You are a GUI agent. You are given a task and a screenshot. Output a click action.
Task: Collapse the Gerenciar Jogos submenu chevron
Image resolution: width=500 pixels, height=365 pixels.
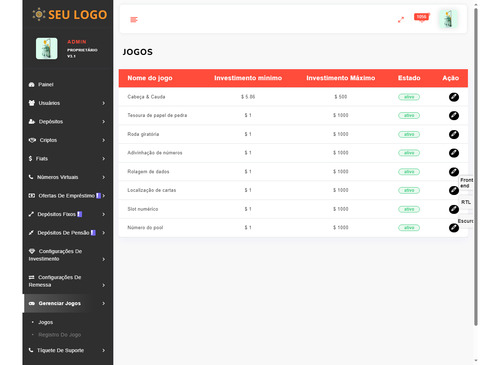click(x=104, y=303)
